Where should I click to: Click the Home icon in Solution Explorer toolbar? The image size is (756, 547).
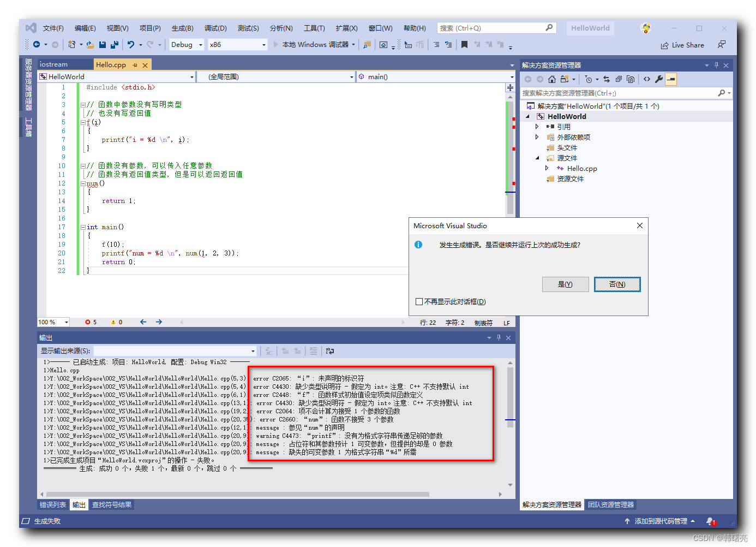click(x=552, y=79)
